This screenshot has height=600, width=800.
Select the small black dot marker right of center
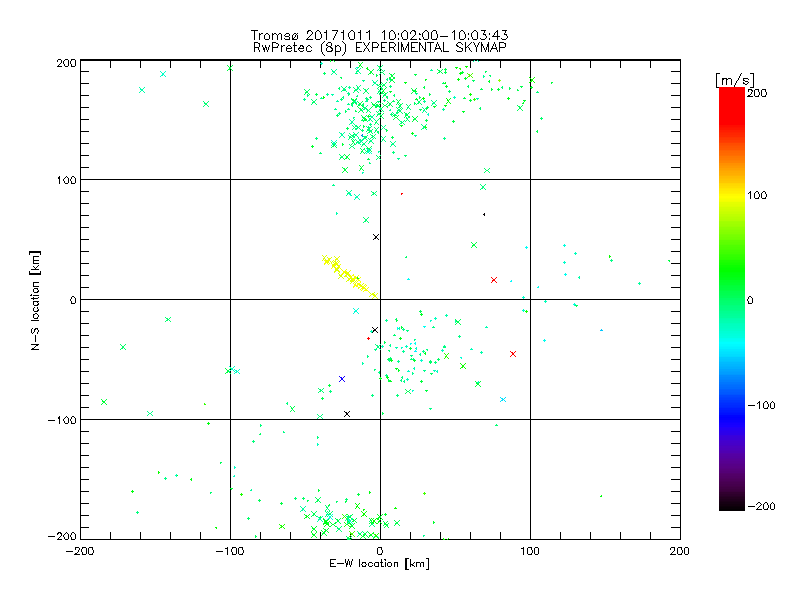[x=484, y=214]
